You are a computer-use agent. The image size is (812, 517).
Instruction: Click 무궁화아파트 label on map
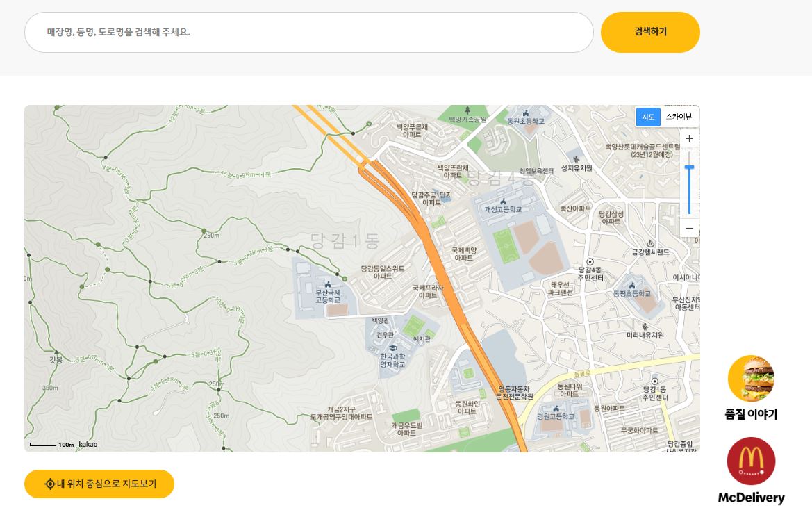(639, 431)
